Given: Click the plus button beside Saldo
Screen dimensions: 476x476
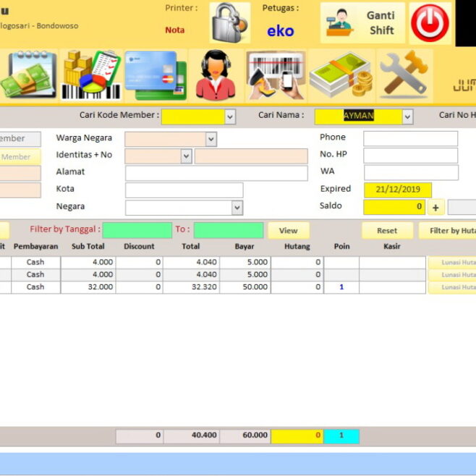Looking at the screenshot, I should coord(435,208).
